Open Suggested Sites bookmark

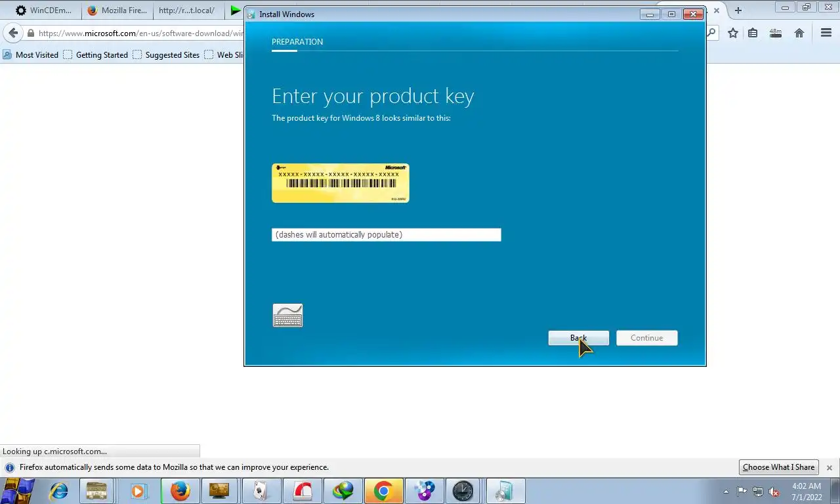point(166,55)
